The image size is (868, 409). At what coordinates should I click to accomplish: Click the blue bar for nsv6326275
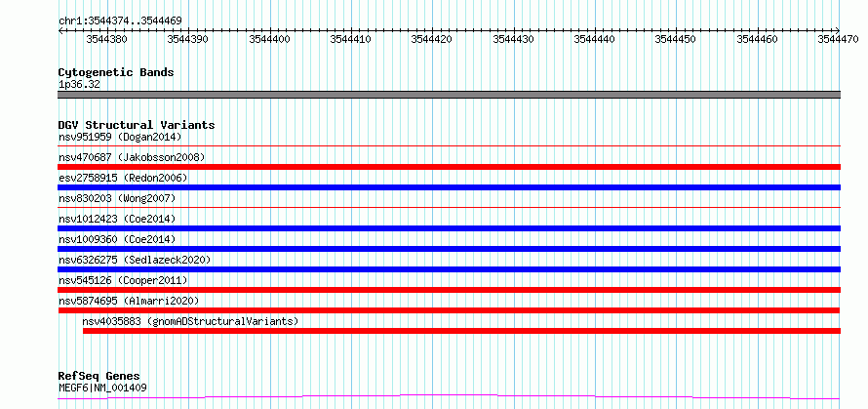[449, 269]
